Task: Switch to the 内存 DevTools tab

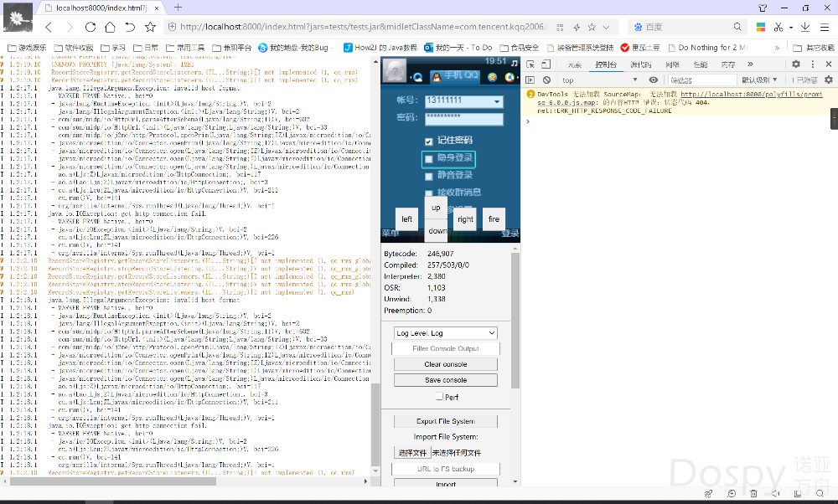Action: click(x=728, y=64)
